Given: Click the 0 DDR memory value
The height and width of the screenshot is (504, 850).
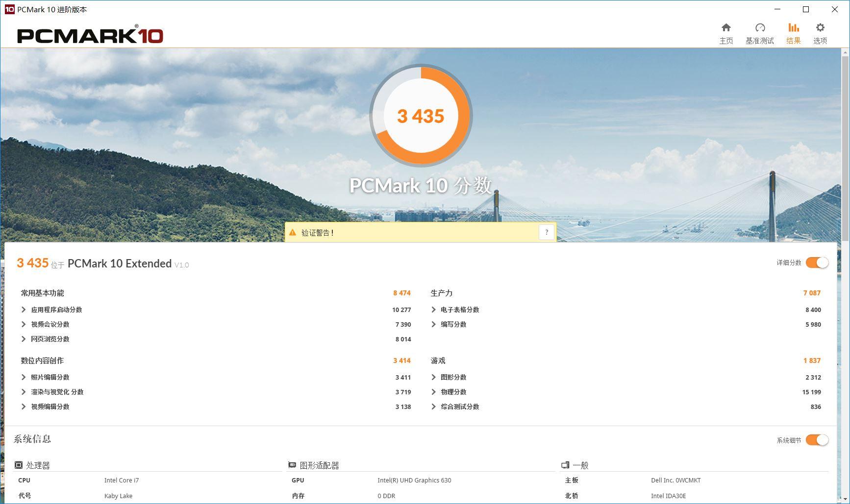Looking at the screenshot, I should [x=386, y=496].
